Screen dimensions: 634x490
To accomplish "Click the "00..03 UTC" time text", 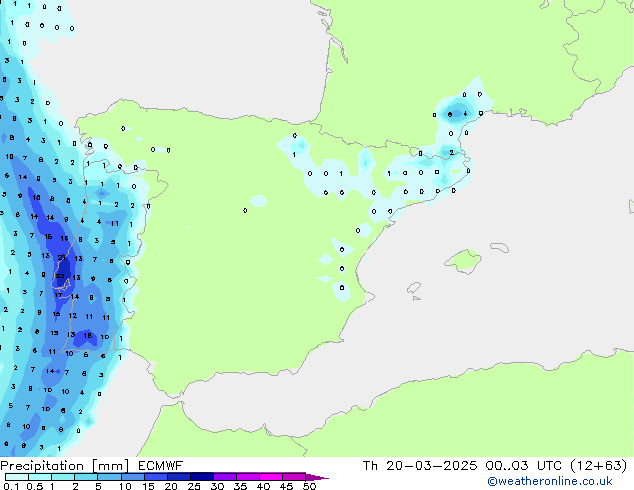I will pos(524,466).
